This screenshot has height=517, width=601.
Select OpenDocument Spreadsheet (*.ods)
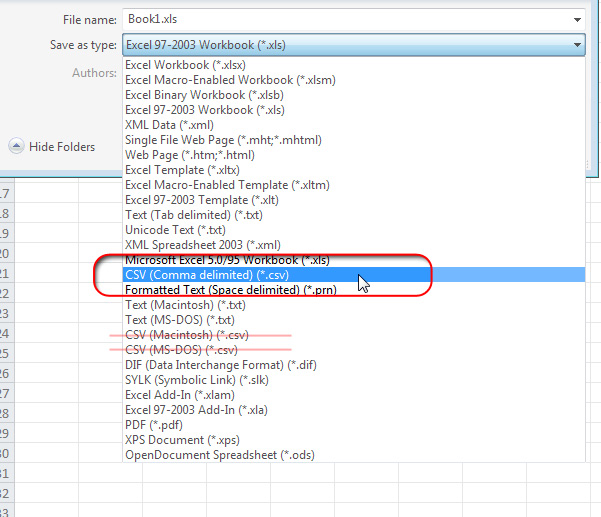(353, 455)
